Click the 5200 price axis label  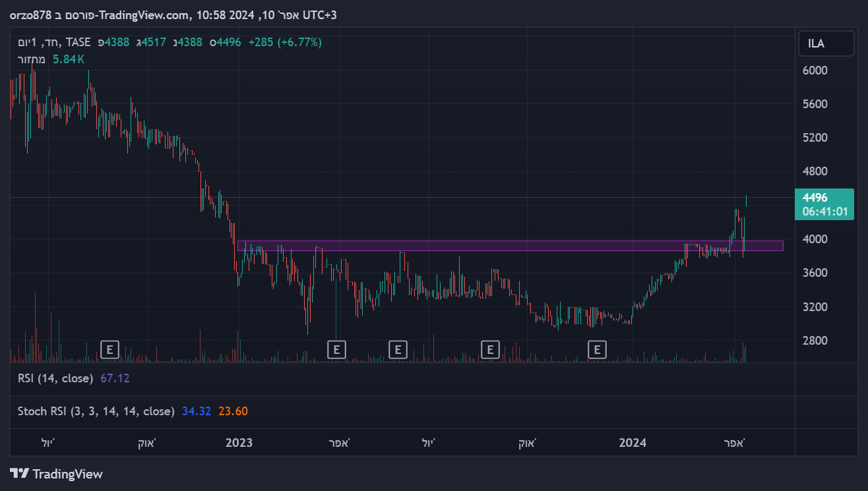tap(815, 138)
